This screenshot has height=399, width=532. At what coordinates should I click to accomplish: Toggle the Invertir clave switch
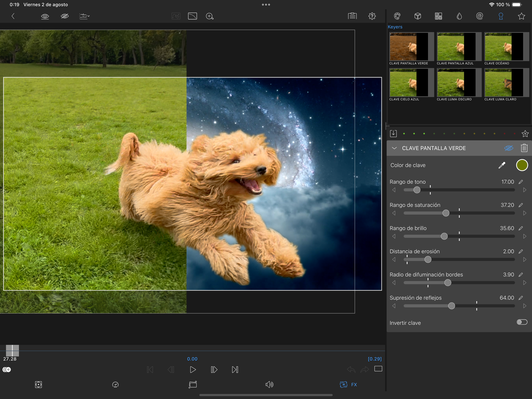point(522,322)
